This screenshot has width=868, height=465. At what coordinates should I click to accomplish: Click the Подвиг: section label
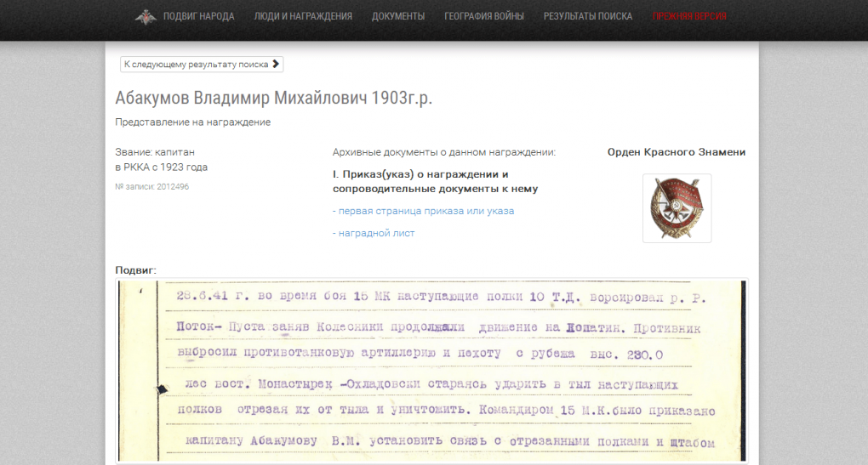coord(136,270)
